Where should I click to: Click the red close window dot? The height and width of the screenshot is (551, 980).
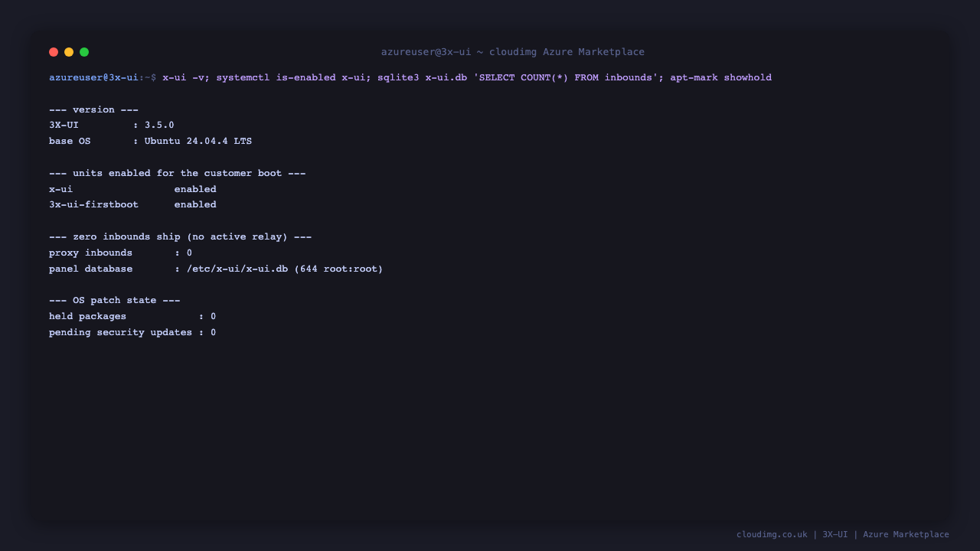tap(54, 52)
